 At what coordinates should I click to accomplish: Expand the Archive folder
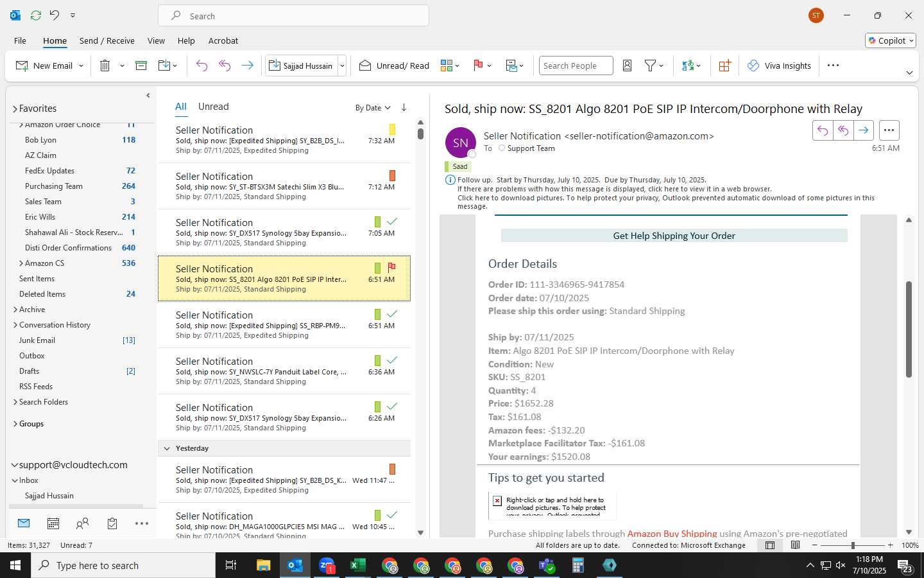(x=15, y=310)
